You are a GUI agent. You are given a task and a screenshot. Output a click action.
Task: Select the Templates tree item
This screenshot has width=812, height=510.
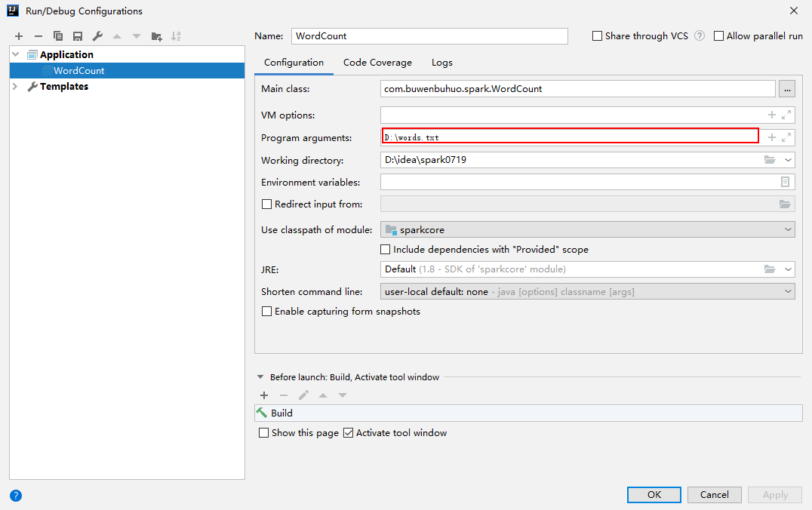pos(64,87)
